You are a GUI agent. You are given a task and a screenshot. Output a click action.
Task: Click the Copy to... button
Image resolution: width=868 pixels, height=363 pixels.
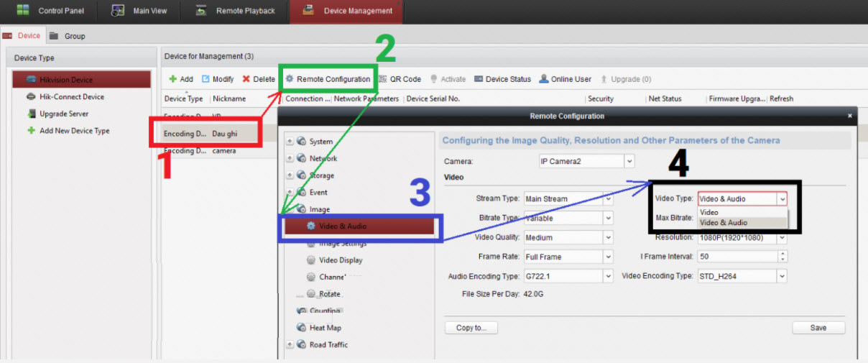click(x=471, y=328)
